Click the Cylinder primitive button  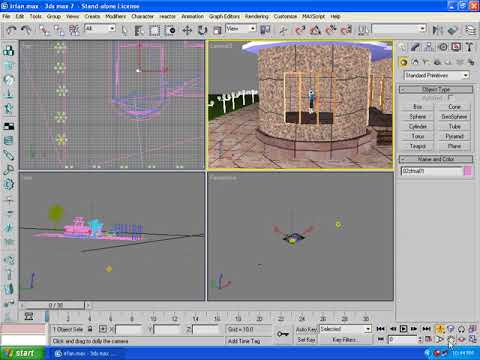(417, 126)
